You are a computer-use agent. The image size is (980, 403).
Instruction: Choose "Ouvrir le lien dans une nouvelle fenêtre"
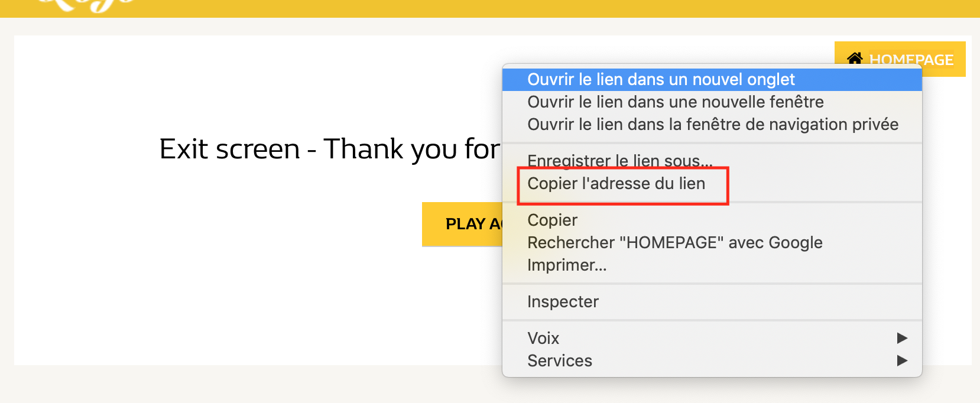[x=712, y=102]
